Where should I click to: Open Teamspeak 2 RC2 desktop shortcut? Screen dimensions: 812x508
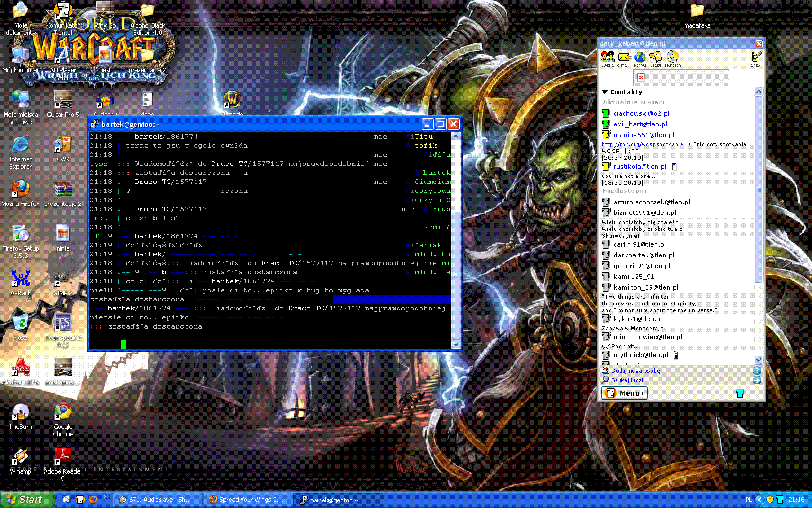pos(63,331)
